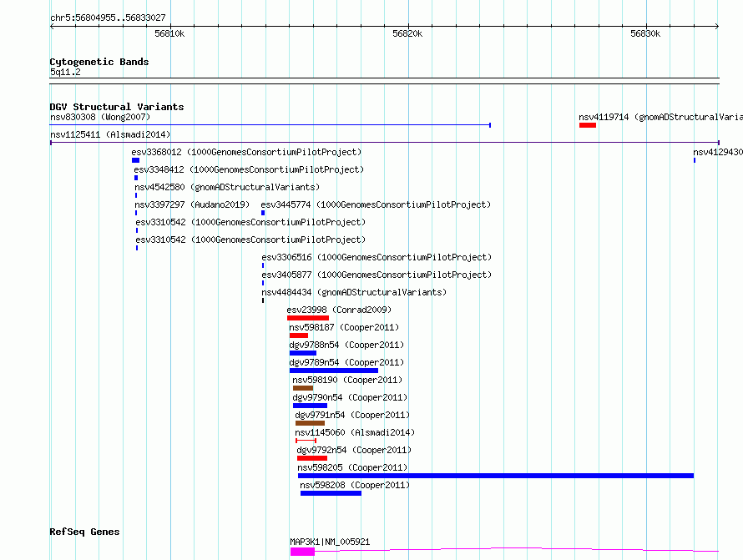The width and height of the screenshot is (743, 560).
Task: Click the Cytogenetic Bands track title
Action: pos(99,62)
